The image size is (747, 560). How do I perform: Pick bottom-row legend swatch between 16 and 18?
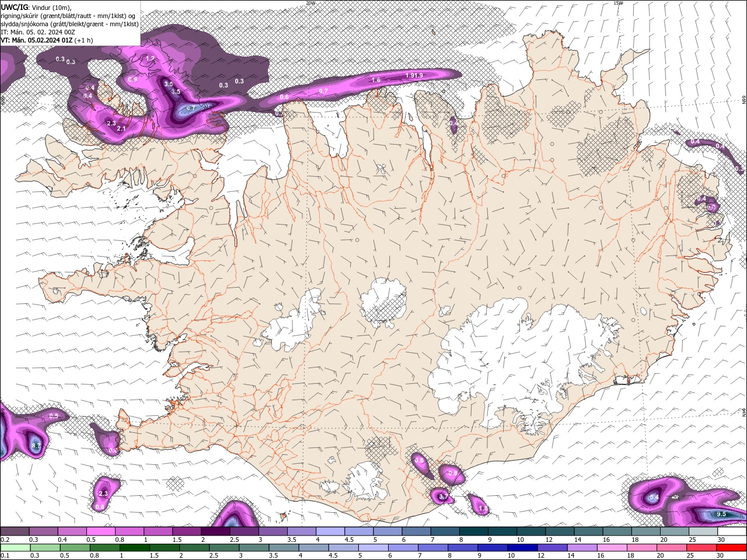612,547
